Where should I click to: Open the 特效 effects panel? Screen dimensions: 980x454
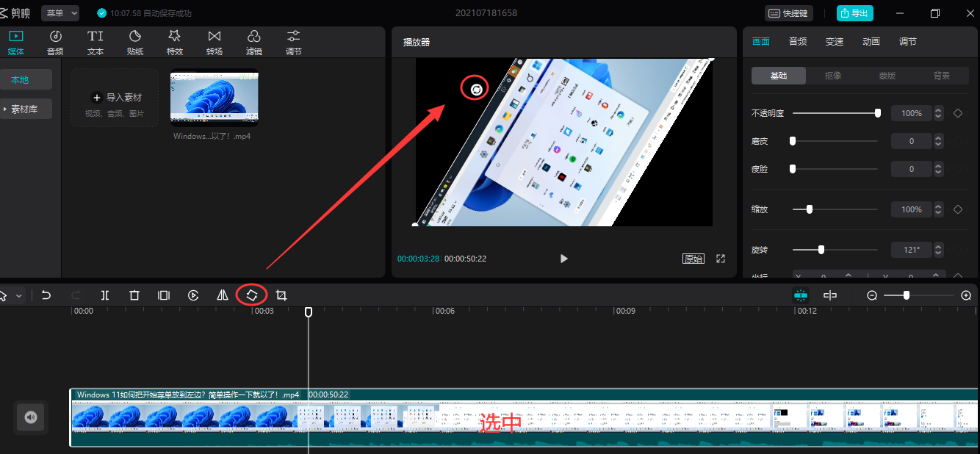tap(174, 43)
